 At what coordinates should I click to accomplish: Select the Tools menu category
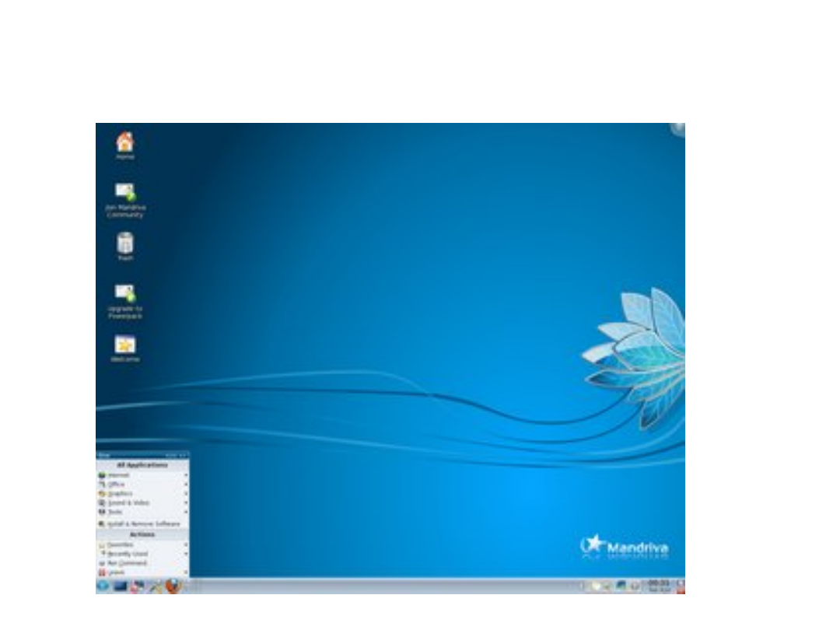coord(121,511)
